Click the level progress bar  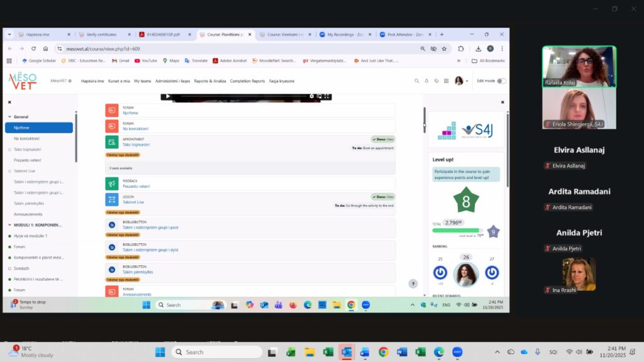click(x=455, y=231)
